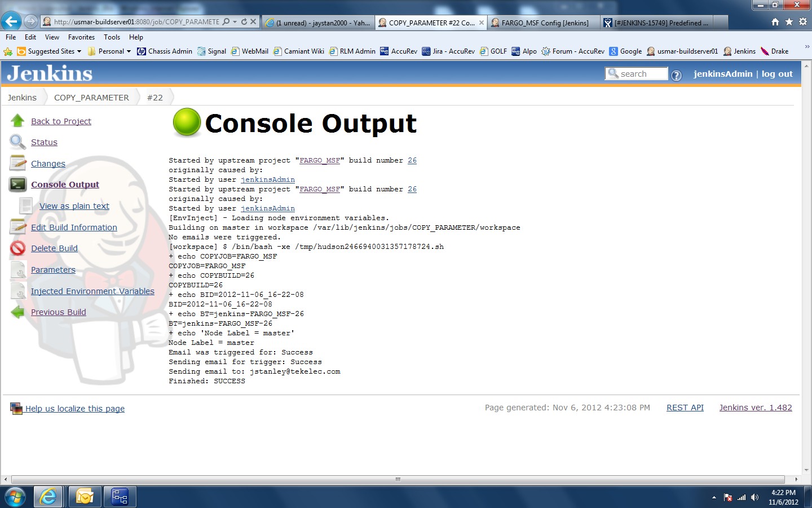The height and width of the screenshot is (508, 812).
Task: Open the File menu
Action: [x=11, y=37]
